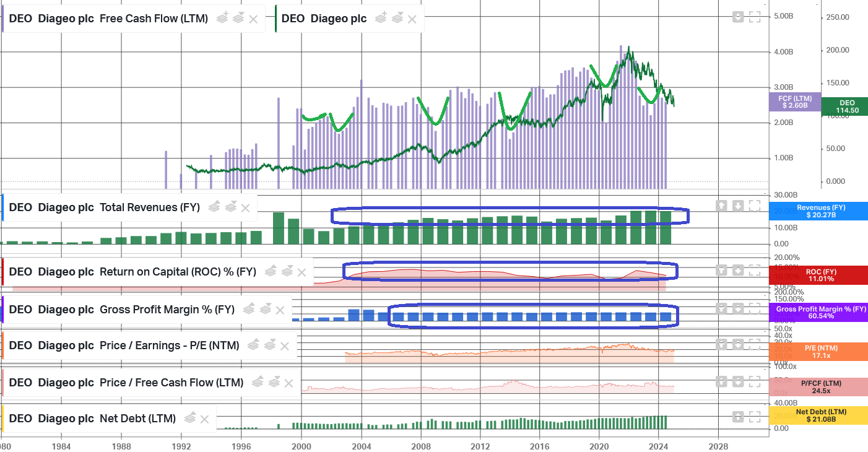Move Price / Free Cash Flow series to pane below
The width and height of the screenshot is (868, 452).
274,381
